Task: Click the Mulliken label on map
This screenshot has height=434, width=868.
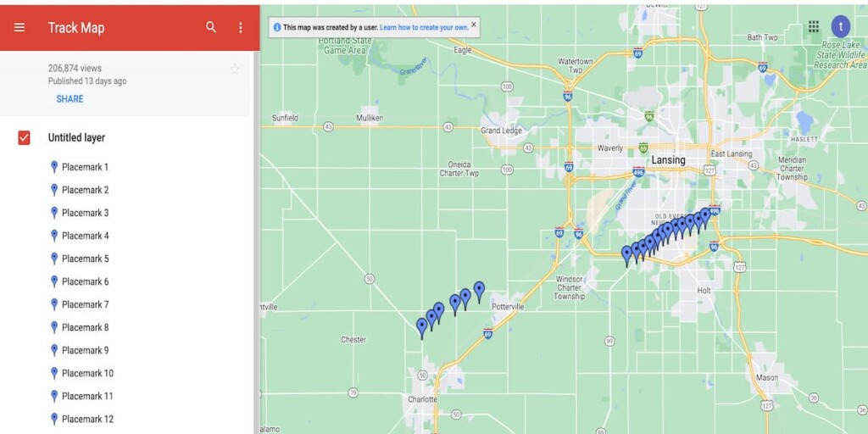Action: (370, 118)
